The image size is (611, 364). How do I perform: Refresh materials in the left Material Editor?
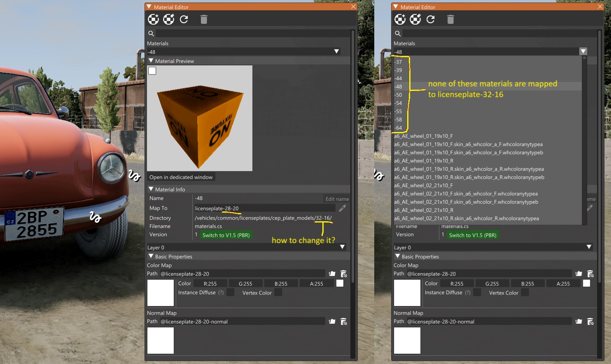(184, 19)
